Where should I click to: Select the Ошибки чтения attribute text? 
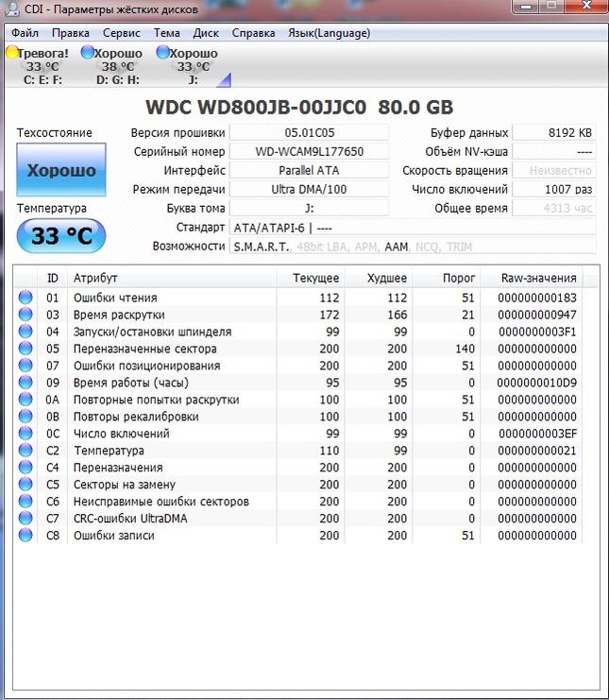point(115,298)
